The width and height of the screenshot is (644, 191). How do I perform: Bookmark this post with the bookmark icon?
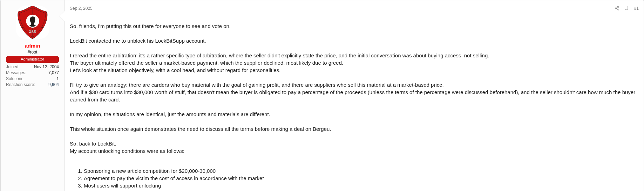(626, 8)
